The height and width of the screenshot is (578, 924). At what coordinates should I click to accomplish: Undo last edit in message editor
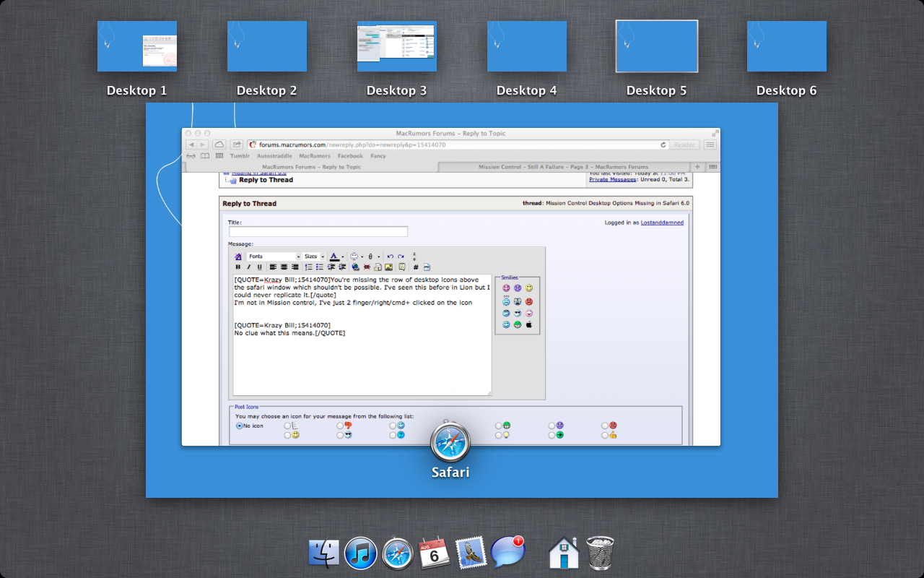(x=390, y=256)
